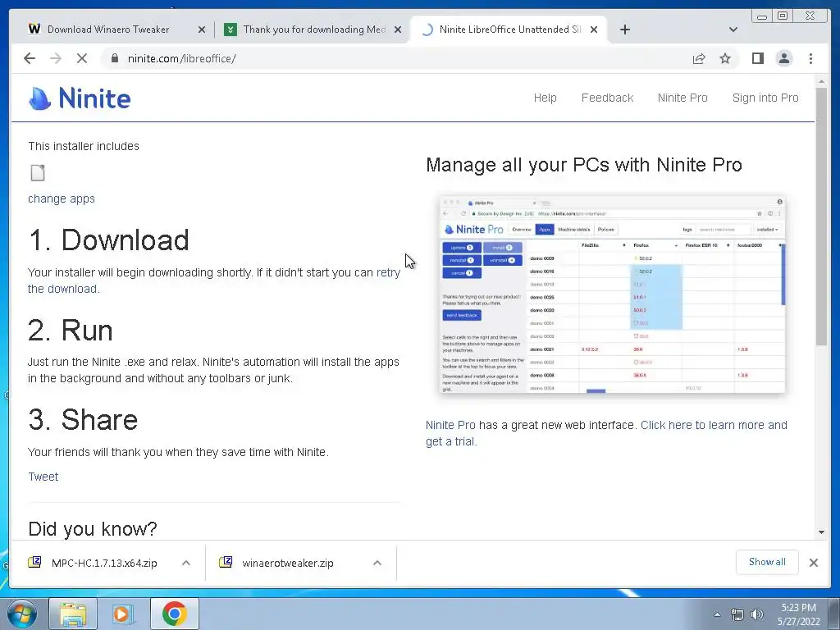
Task: Click the forward navigation arrow
Action: [x=55, y=58]
